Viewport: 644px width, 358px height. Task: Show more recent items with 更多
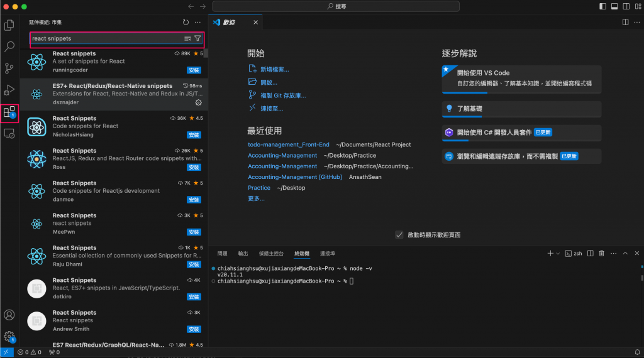pyautogui.click(x=256, y=198)
